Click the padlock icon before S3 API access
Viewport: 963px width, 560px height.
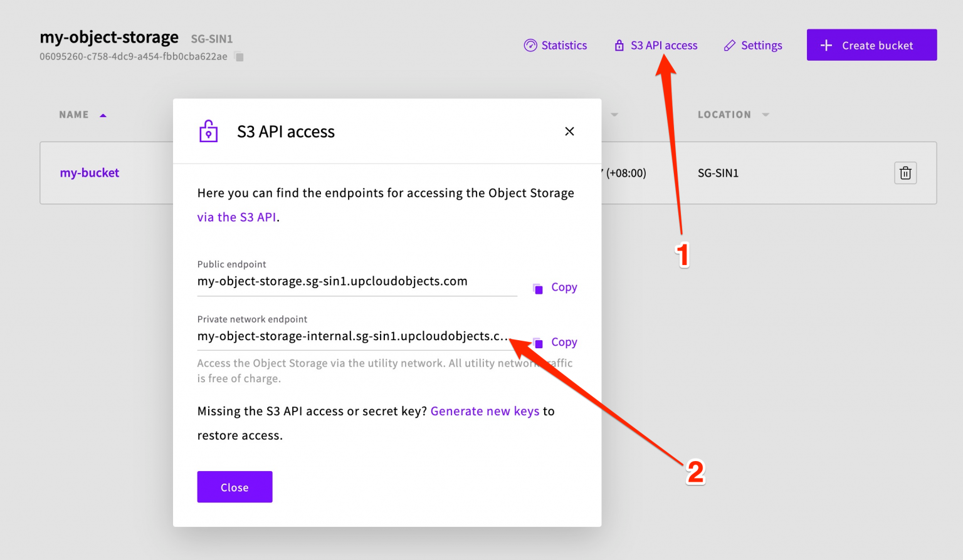pos(618,45)
